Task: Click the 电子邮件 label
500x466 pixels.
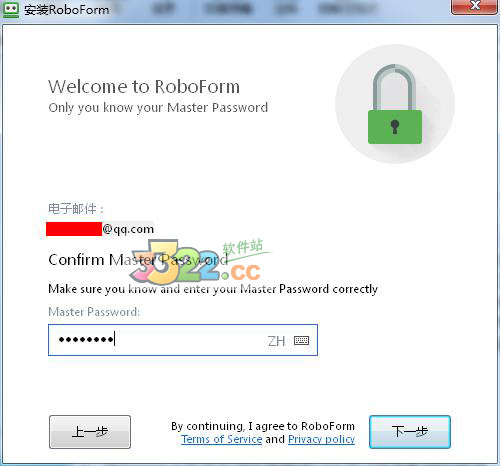Action: pos(76,209)
